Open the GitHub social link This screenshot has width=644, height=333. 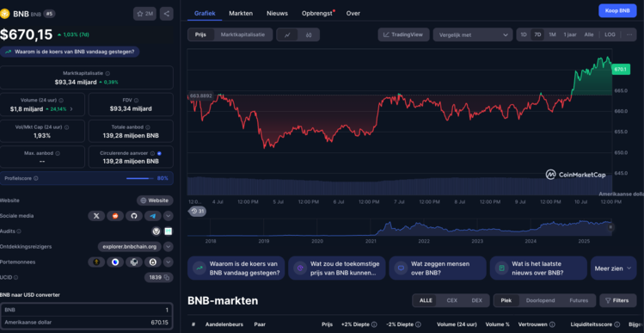134,216
